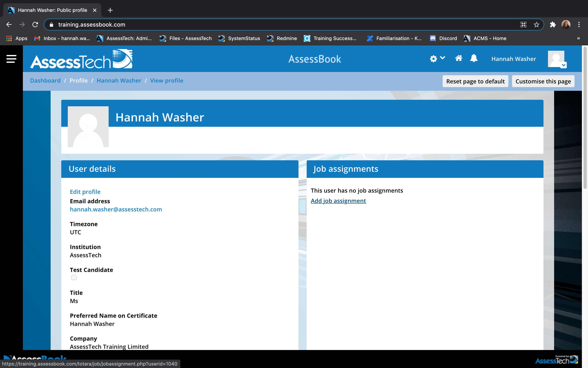This screenshot has height=368, width=588.
Task: Toggle the Test Candidate checkbox
Action: [74, 277]
